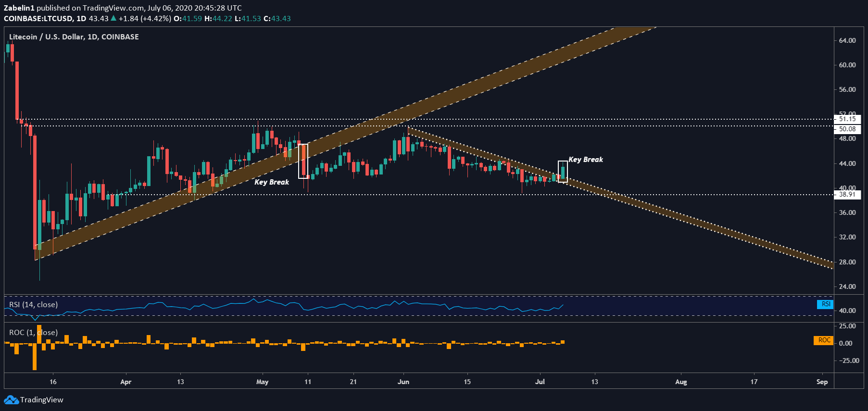Click the ROC −25.00 axis label
The height and width of the screenshot is (411, 868).
tap(849, 361)
